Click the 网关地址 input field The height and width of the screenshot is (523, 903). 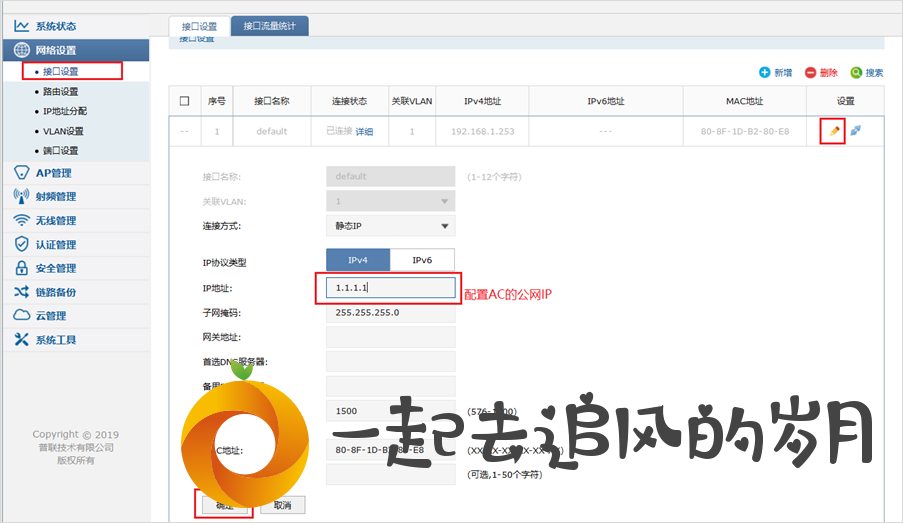(390, 337)
